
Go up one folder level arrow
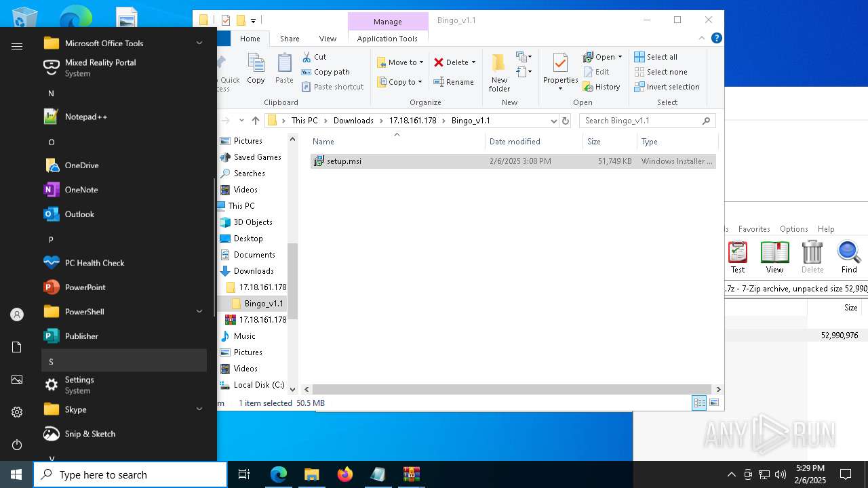[x=255, y=121]
